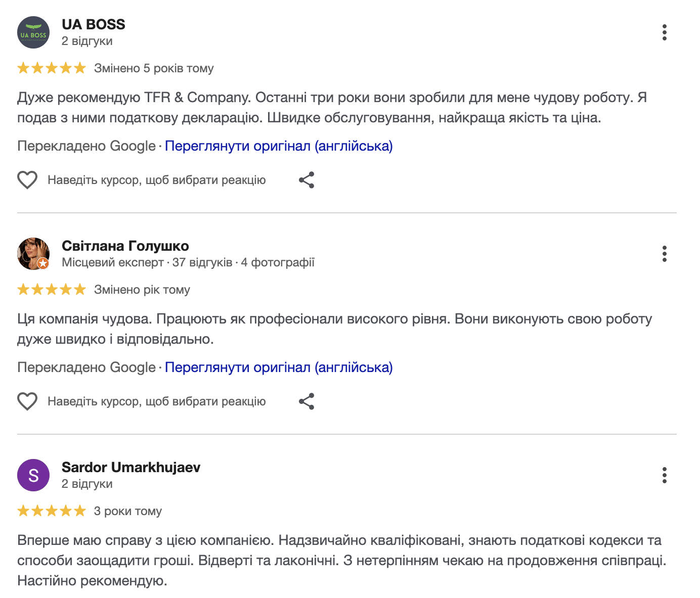The image size is (700, 598).
Task: Open more options for UA BOSS review
Action: click(664, 32)
